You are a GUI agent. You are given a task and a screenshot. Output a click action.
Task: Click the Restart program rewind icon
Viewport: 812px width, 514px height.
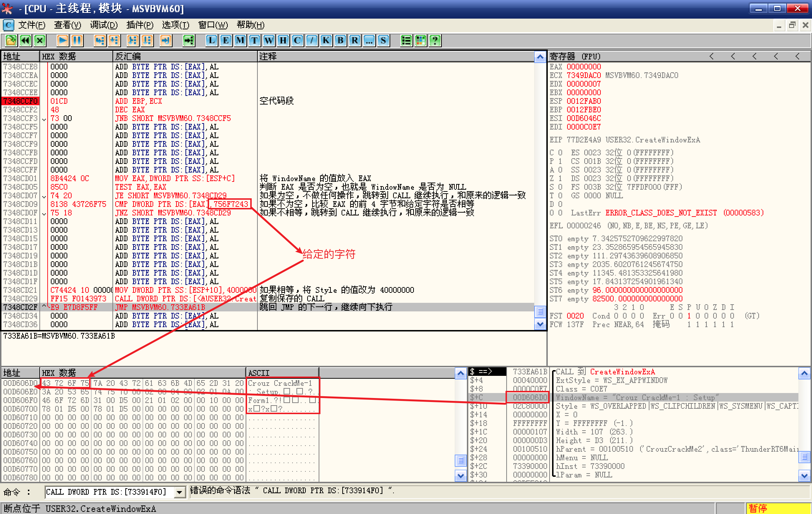point(25,40)
